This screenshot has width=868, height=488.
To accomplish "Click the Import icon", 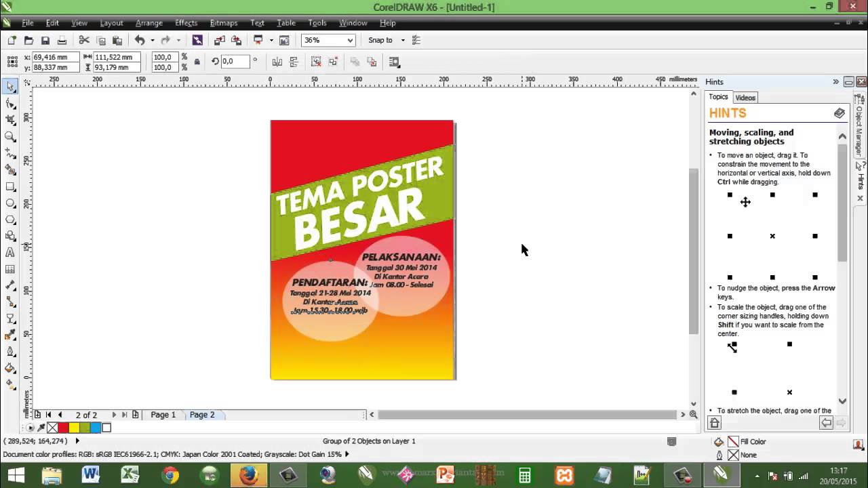I will click(220, 40).
